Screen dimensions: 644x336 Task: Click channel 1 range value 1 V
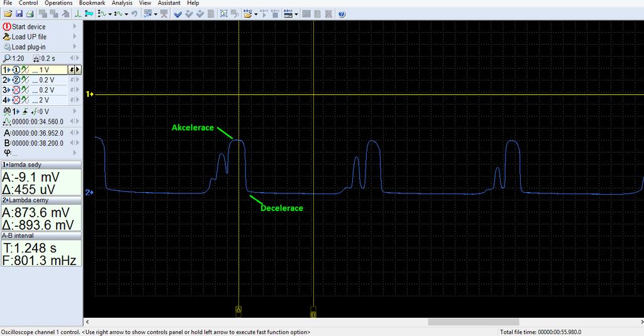[x=44, y=70]
